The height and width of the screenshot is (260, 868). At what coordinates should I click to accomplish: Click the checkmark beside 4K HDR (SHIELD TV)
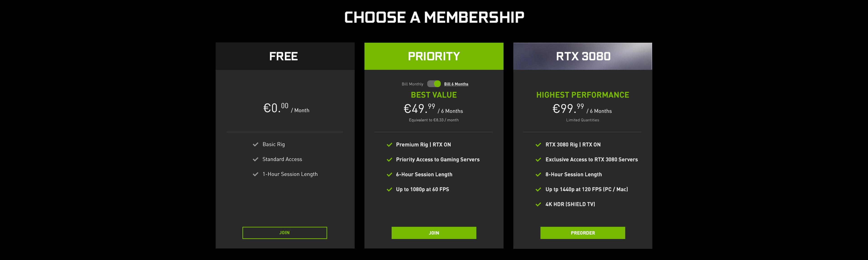point(539,204)
